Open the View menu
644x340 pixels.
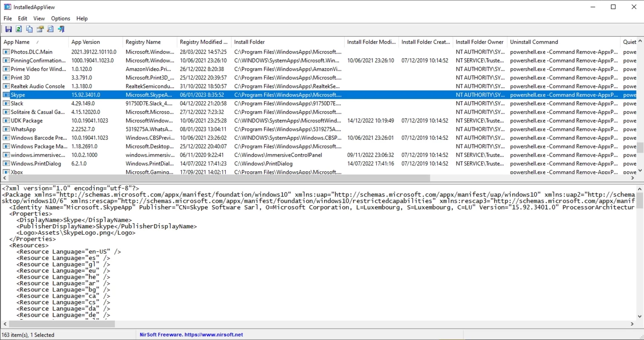coord(39,18)
